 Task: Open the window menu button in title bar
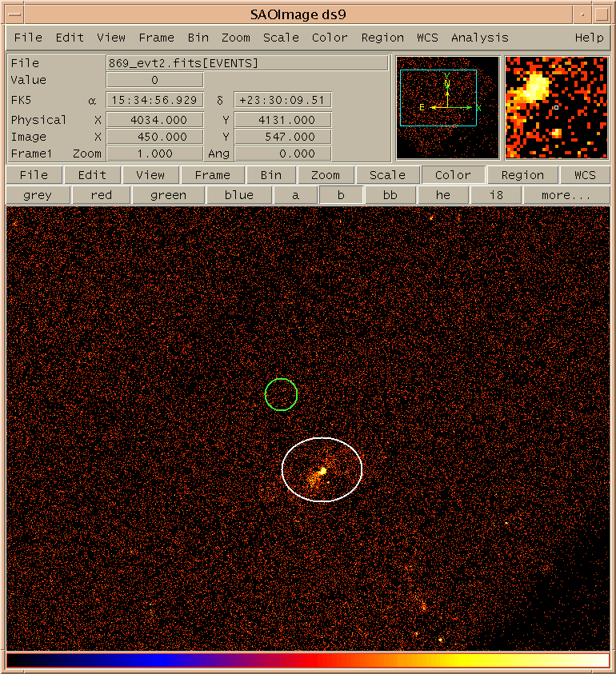[x=14, y=14]
